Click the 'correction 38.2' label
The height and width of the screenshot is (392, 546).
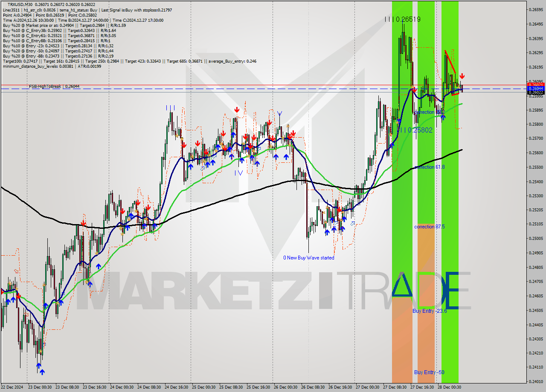coord(430,112)
